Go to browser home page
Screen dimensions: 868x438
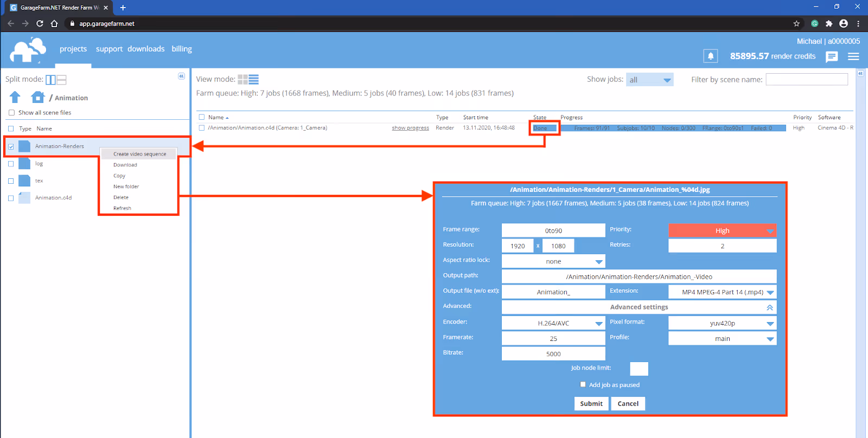pos(54,23)
